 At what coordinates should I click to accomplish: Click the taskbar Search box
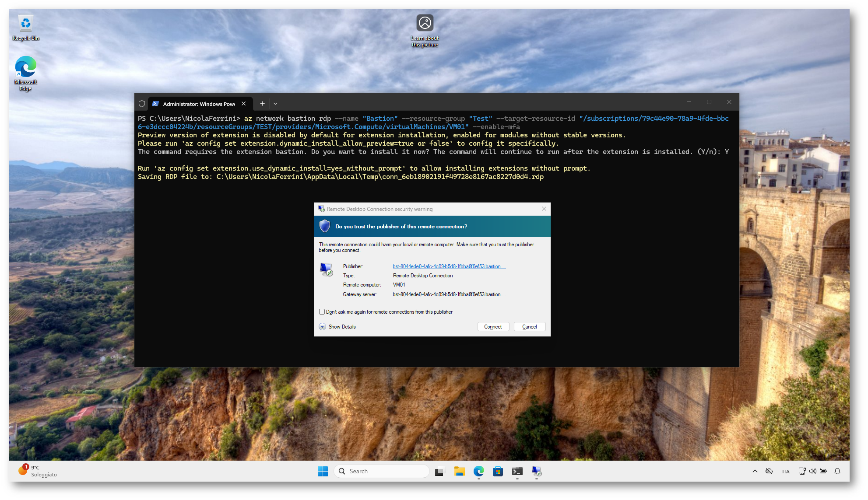382,471
